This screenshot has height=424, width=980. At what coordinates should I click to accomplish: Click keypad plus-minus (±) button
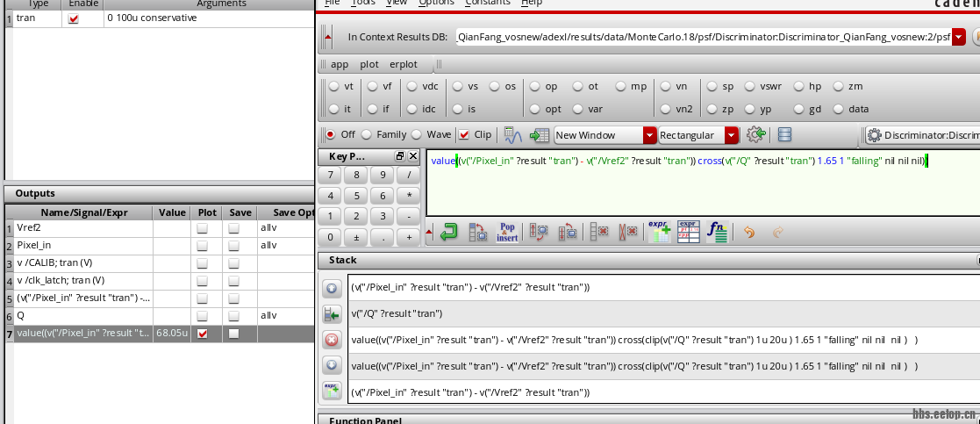[356, 237]
